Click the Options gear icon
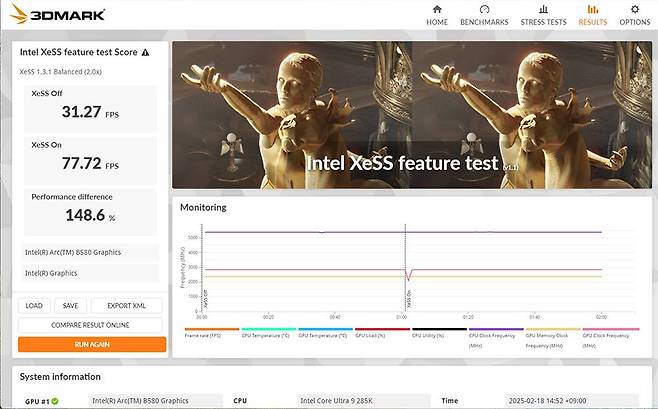This screenshot has width=658, height=409. 634,9
